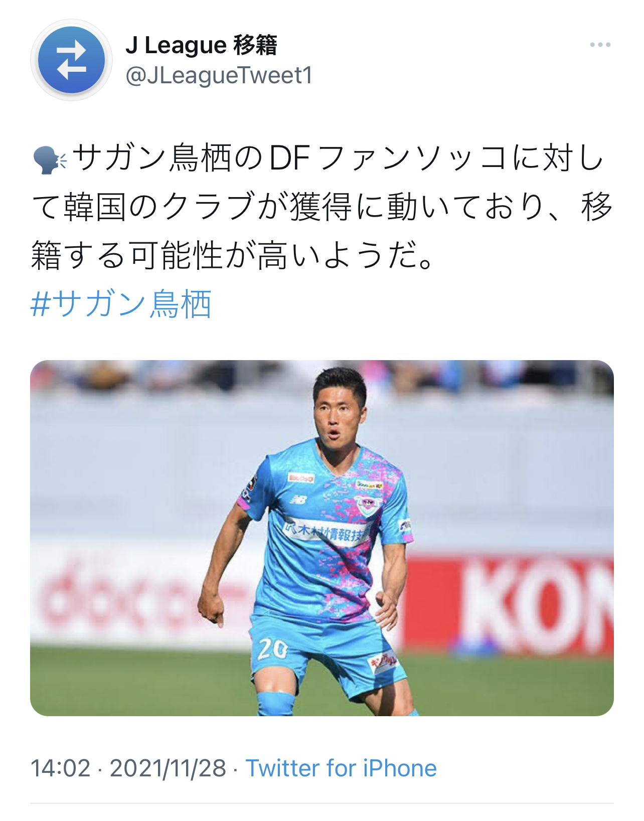
Task: Tap the 木村情報技術 sponsor text on jersey
Action: [x=325, y=531]
